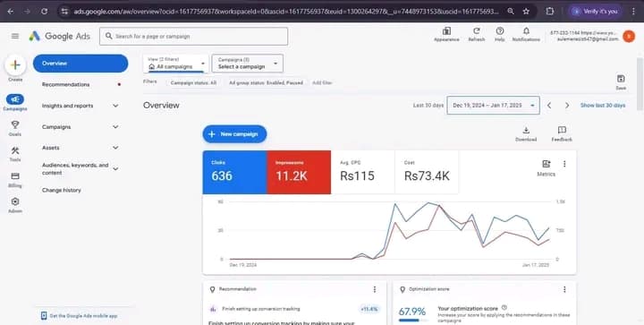Click the orange account avatar
The height and width of the screenshot is (325, 644).
(x=629, y=36)
